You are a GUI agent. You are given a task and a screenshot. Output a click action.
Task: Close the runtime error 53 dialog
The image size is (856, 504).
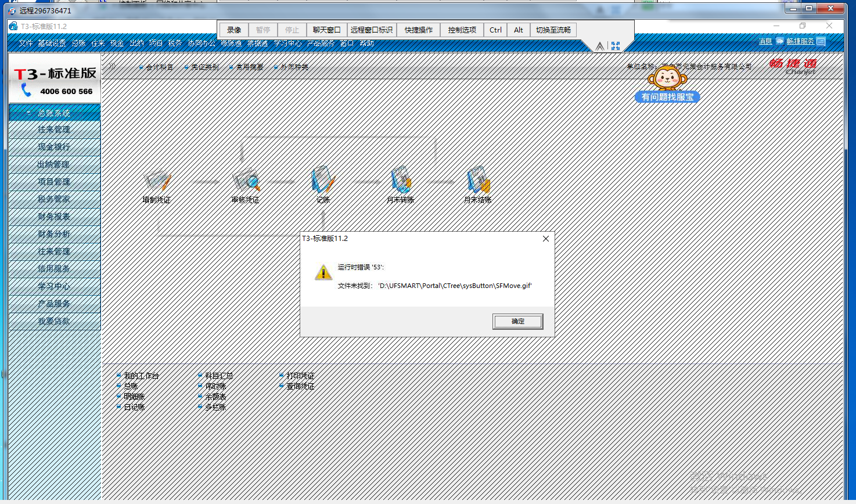point(545,239)
